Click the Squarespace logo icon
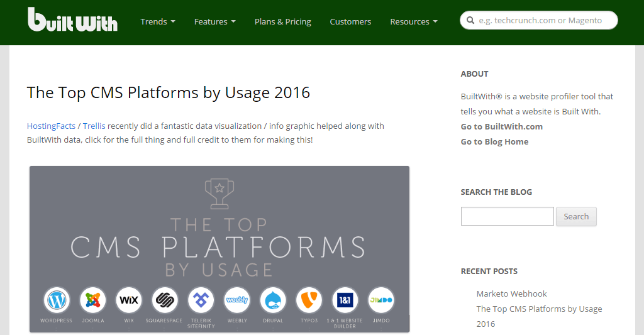This screenshot has height=335, width=644. (x=165, y=300)
